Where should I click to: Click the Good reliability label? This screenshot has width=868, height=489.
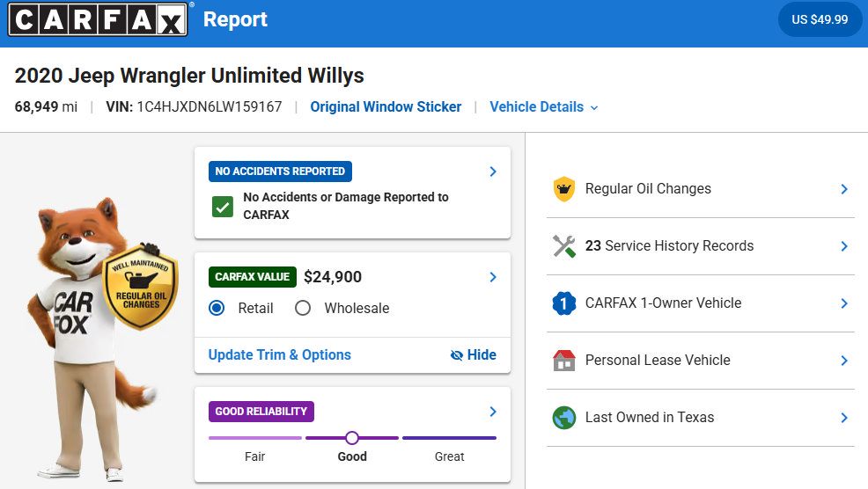click(x=352, y=456)
